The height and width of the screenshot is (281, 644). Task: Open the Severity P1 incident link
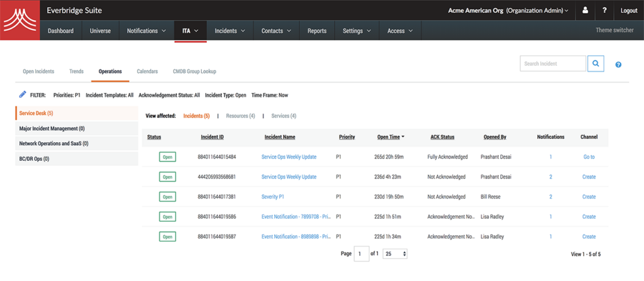(273, 197)
